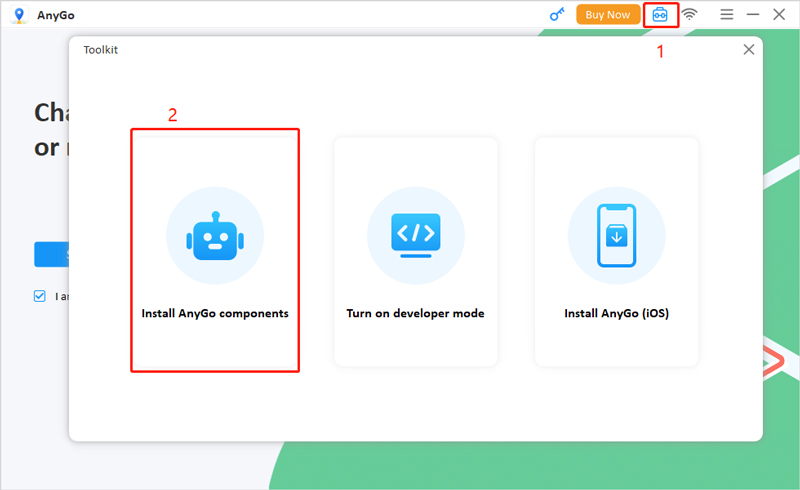Select Install AnyGo components label
This screenshot has height=490, width=800.
(215, 313)
